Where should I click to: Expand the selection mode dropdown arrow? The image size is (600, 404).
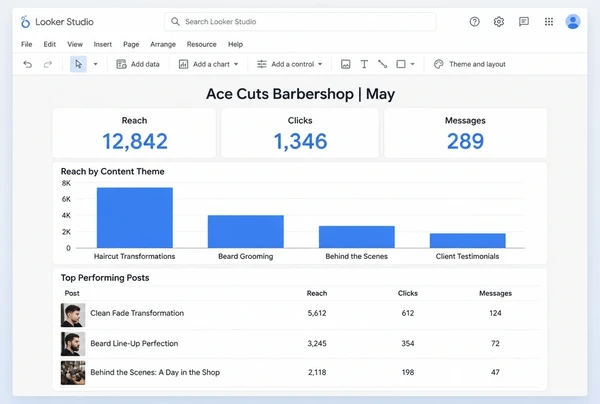point(96,64)
